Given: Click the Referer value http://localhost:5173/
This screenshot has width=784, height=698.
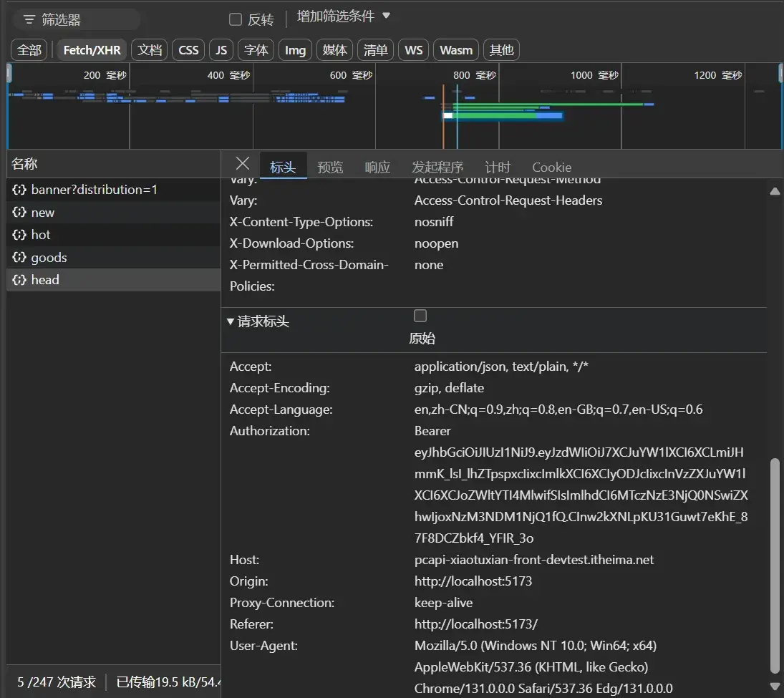Looking at the screenshot, I should 476,624.
